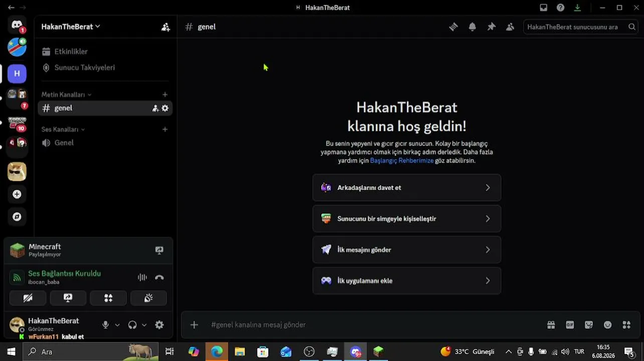Open Sunucu Takviyeleri
The height and width of the screenshot is (361, 644).
pos(105,68)
